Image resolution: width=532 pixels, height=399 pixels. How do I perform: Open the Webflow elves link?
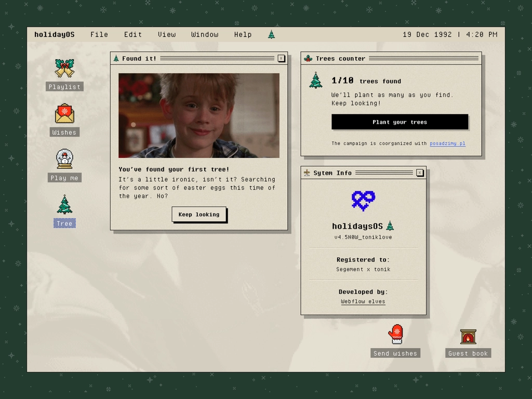[x=363, y=301]
